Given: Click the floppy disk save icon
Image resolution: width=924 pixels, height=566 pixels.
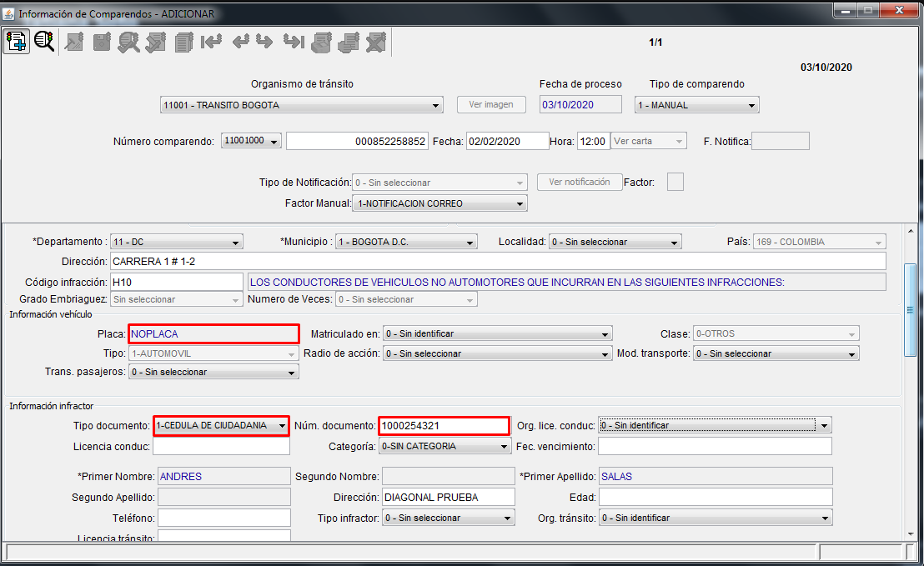Looking at the screenshot, I should click(x=102, y=41).
